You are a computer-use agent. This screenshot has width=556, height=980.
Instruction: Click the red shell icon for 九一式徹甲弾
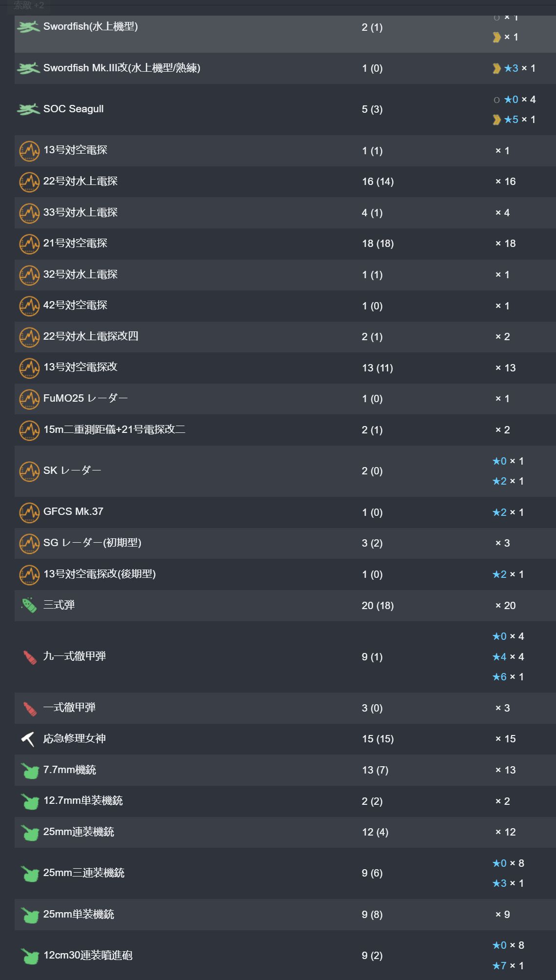coord(30,657)
